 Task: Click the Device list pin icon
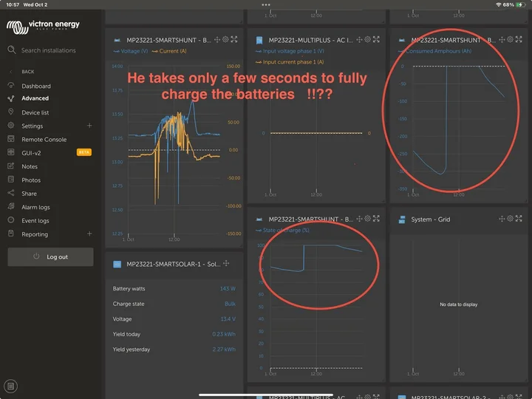pyautogui.click(x=11, y=112)
